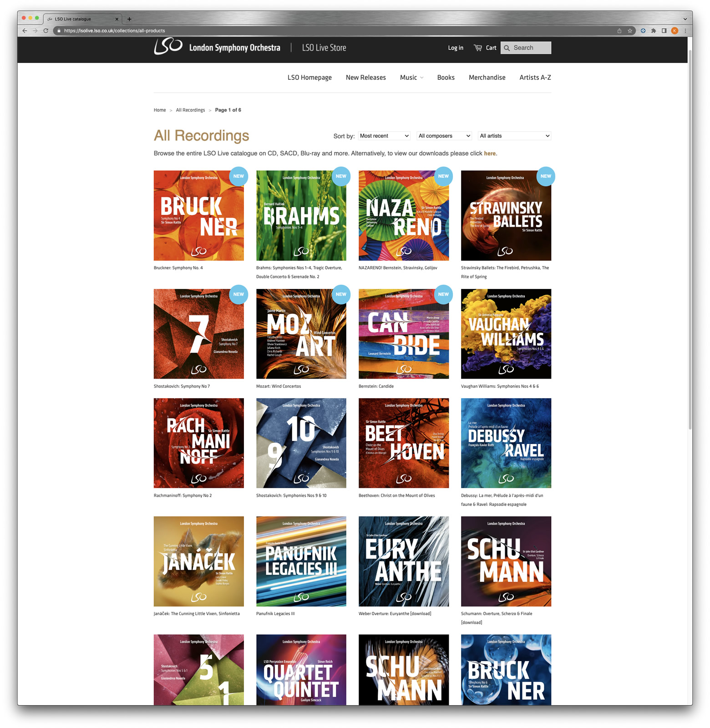Open the Shostakovich Symphony No 7 cover
The width and height of the screenshot is (710, 728).
[x=199, y=334]
